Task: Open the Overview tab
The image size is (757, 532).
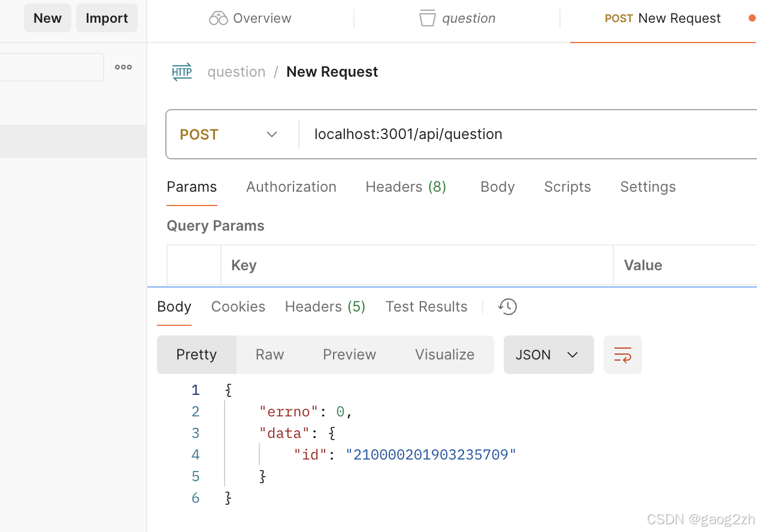Action: (x=250, y=18)
